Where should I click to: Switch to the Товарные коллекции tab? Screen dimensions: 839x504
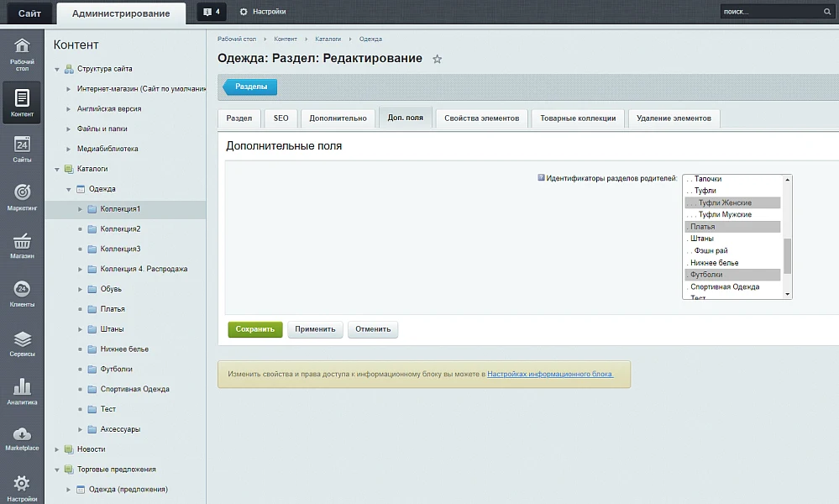pyautogui.click(x=578, y=118)
